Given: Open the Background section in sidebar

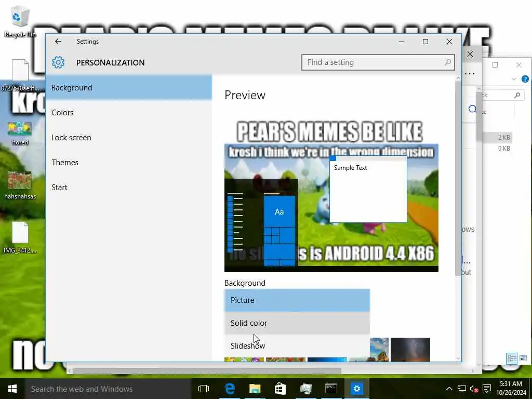Looking at the screenshot, I should tap(129, 87).
